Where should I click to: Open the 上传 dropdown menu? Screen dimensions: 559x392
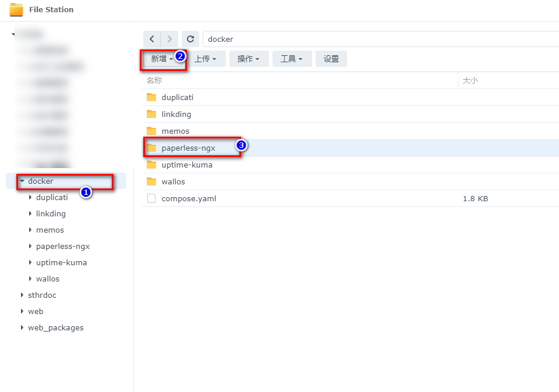point(206,59)
